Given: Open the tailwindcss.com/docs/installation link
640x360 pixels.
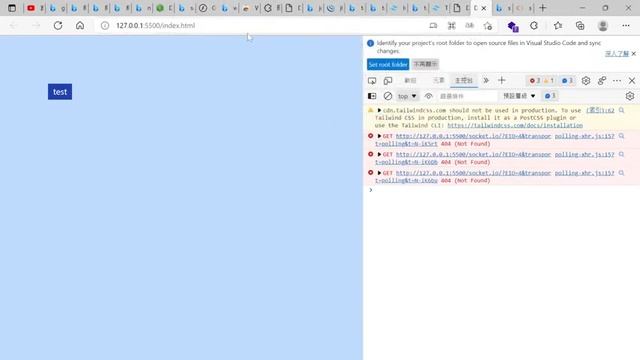Looking at the screenshot, I should (x=515, y=126).
